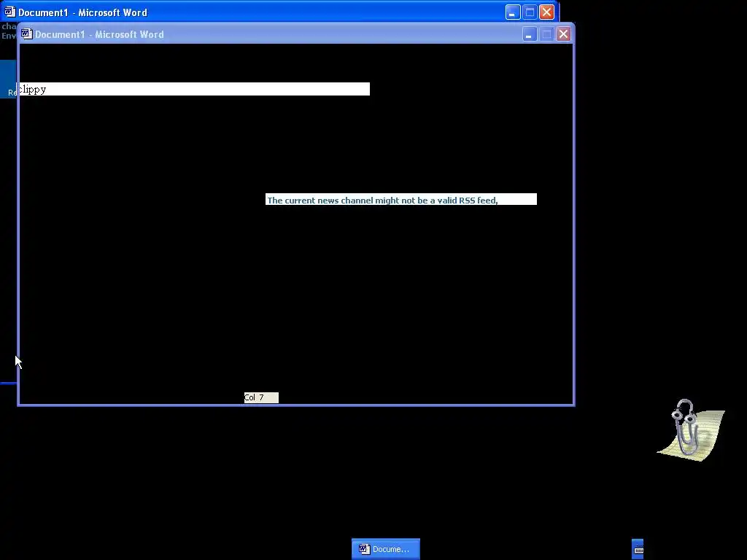Click the front window 'Document1 - Microsoft Word' title
This screenshot has width=747, height=560.
click(99, 34)
